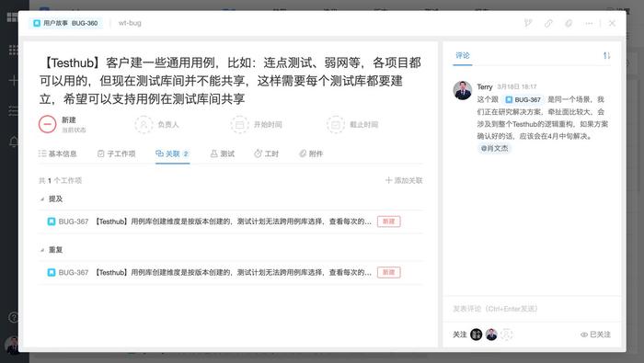
Task: Focus the 发表评论 comment input box
Action: (x=532, y=309)
